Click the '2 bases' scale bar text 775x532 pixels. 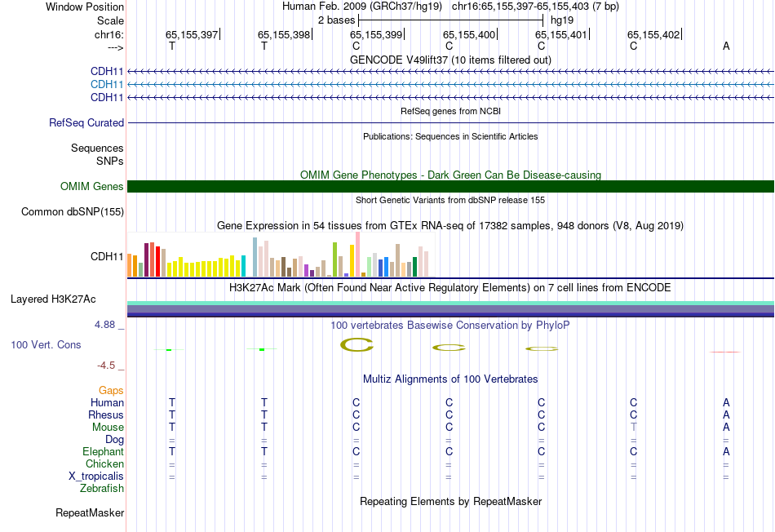click(x=337, y=20)
